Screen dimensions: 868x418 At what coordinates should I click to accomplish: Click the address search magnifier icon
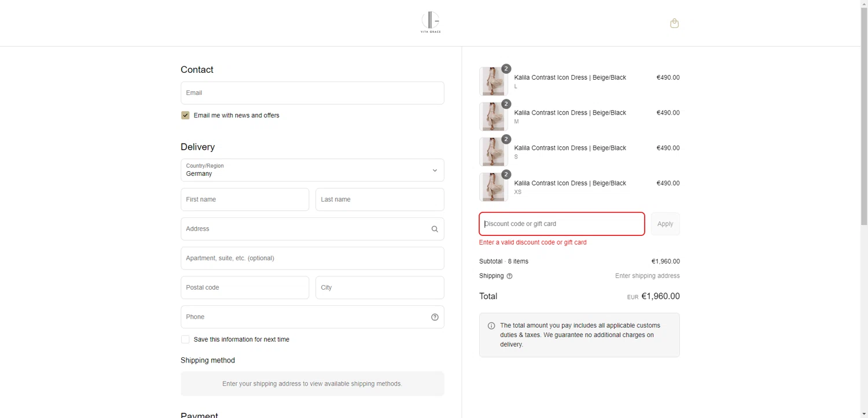(435, 229)
